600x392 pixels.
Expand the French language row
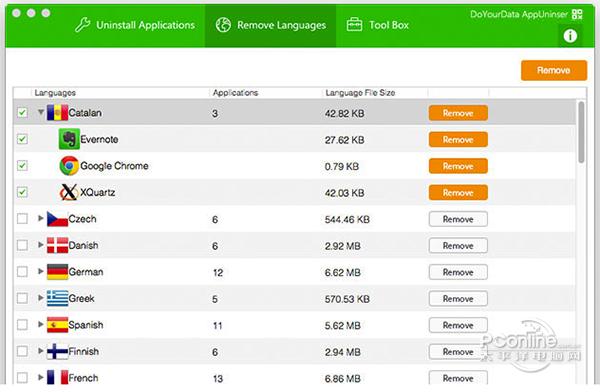pos(41,377)
